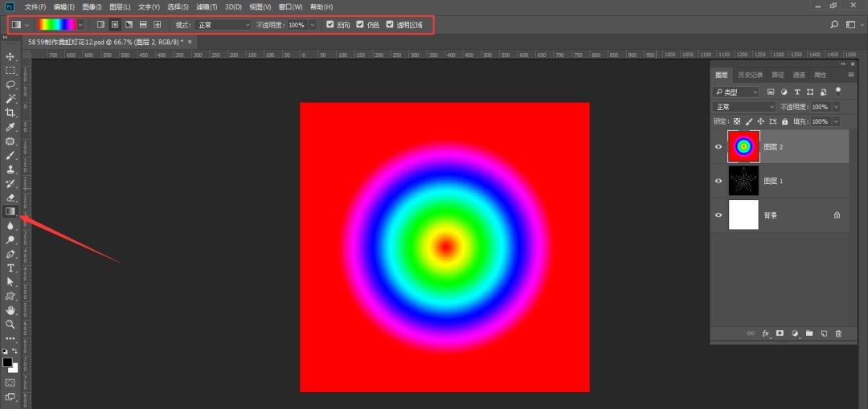Viewport: 868px width, 409px height.
Task: Open the search icon in options bar
Action: click(x=834, y=25)
